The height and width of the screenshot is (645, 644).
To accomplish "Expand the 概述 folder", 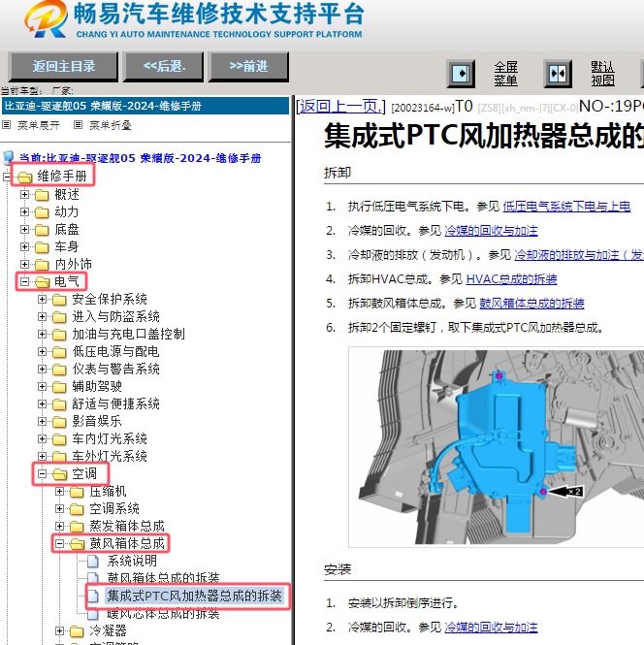I will (x=24, y=194).
